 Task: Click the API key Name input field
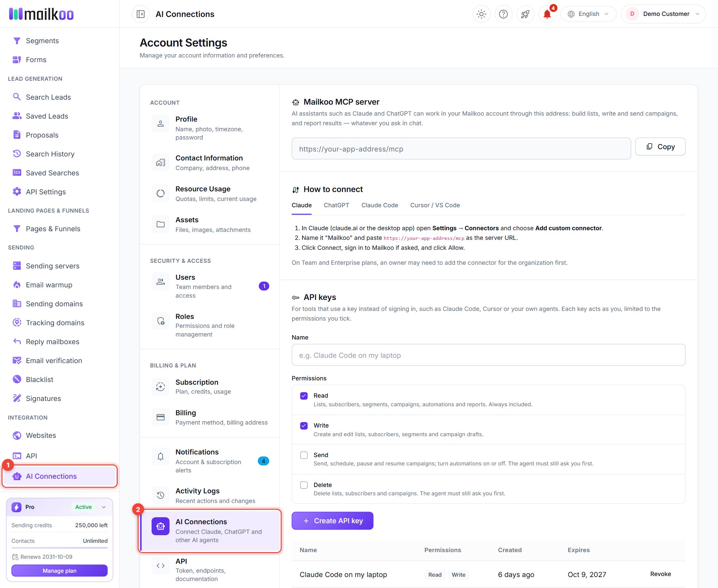[x=488, y=355]
